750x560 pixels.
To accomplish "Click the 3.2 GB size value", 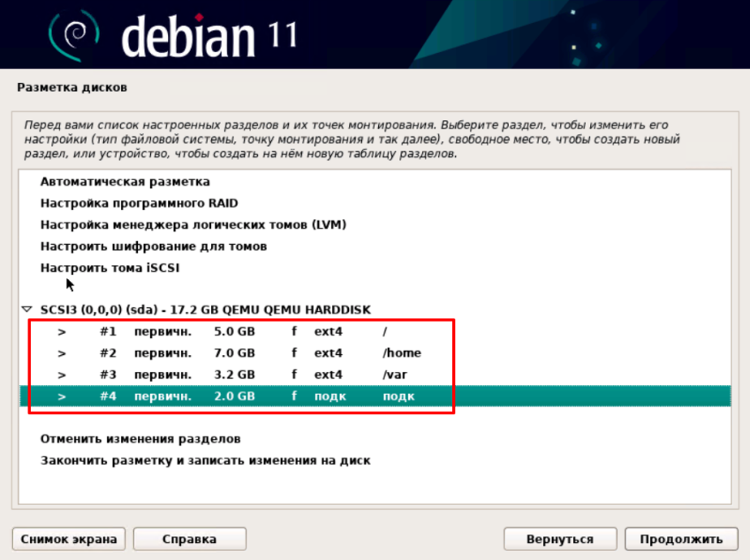I will tap(234, 375).
